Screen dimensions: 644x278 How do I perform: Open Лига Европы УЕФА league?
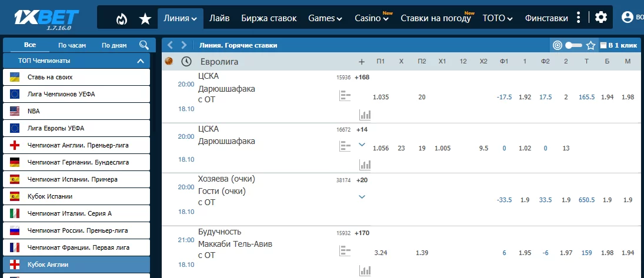(76, 128)
